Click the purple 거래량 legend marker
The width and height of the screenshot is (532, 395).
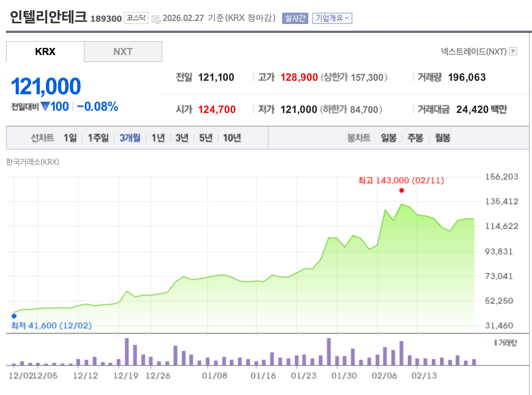pos(496,343)
